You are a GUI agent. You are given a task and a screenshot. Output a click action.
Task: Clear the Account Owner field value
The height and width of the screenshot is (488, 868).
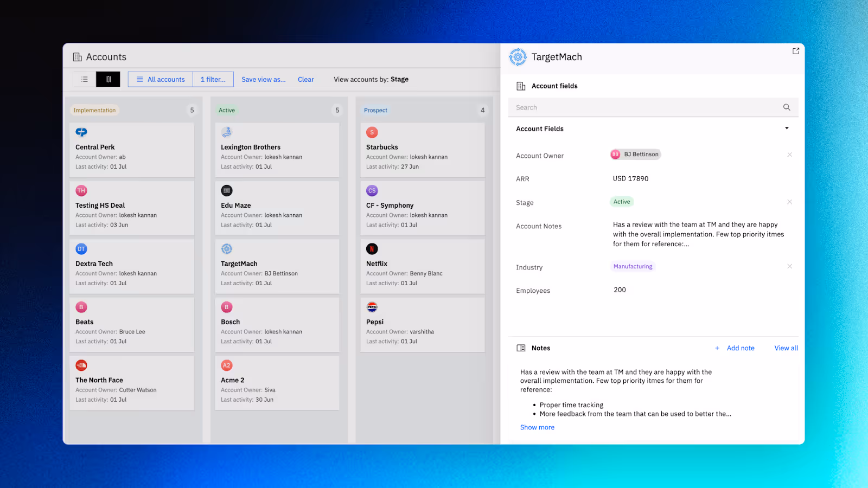point(790,155)
